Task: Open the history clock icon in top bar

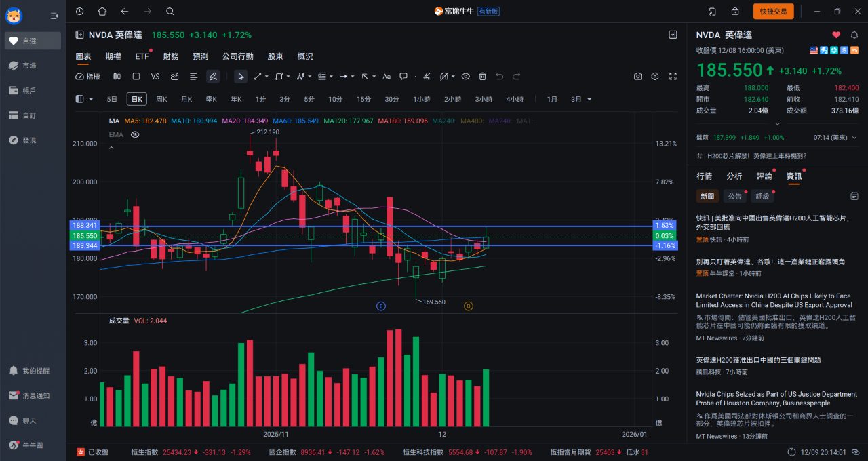Action: point(80,11)
